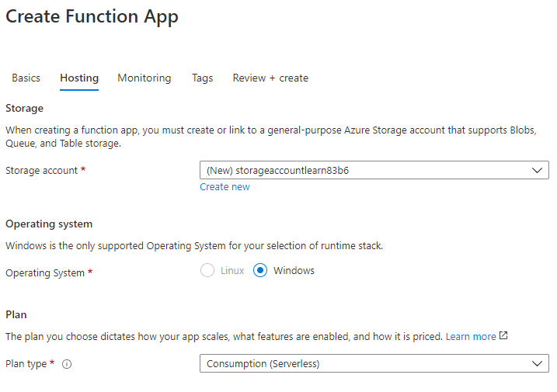The width and height of the screenshot is (557, 392).
Task: Click the Operating System field label
Action: click(45, 273)
